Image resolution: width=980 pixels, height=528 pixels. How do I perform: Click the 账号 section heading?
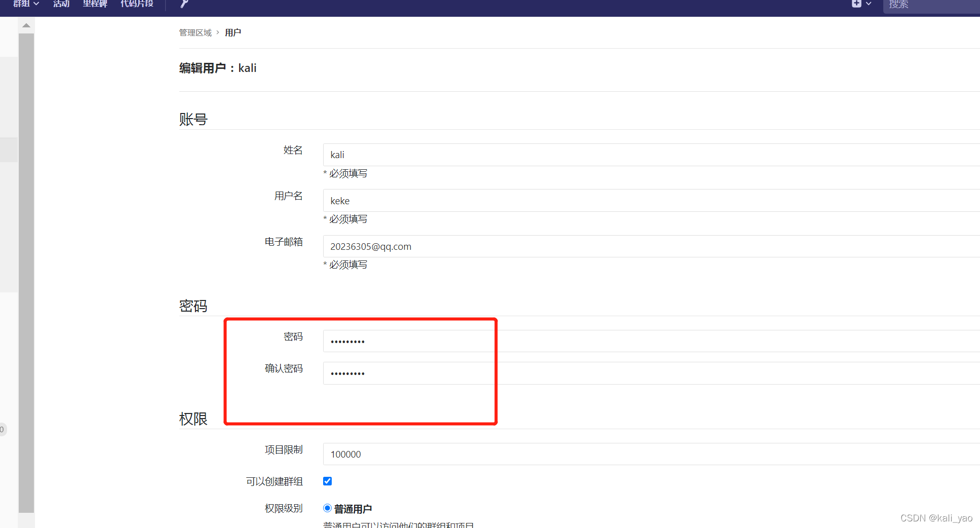click(193, 120)
